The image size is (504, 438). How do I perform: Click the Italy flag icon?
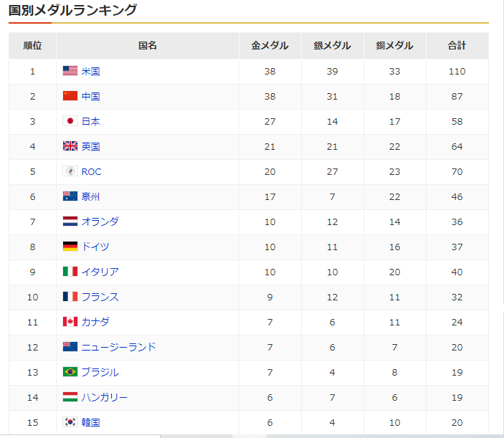point(70,272)
